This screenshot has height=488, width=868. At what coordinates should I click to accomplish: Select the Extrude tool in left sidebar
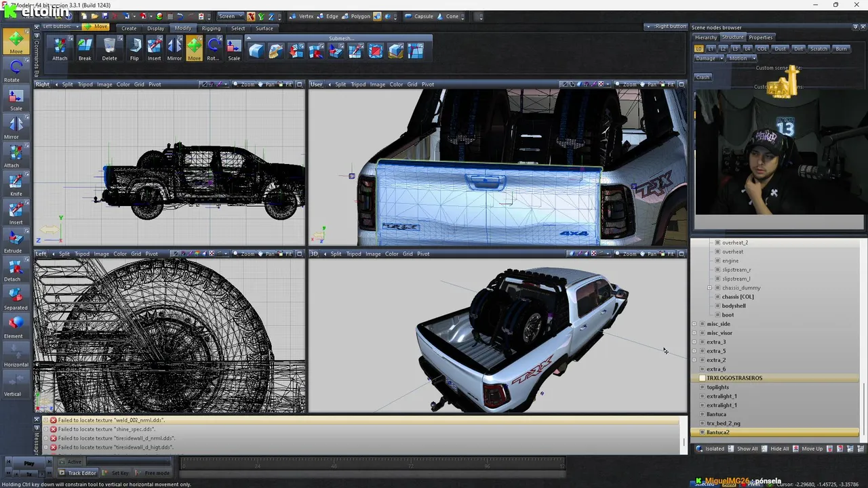pos(16,241)
